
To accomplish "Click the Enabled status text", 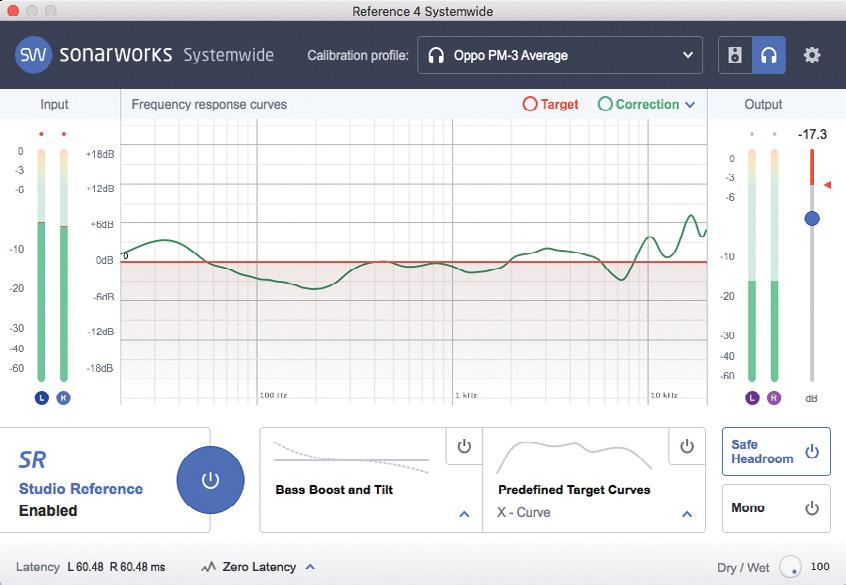I will [x=48, y=511].
